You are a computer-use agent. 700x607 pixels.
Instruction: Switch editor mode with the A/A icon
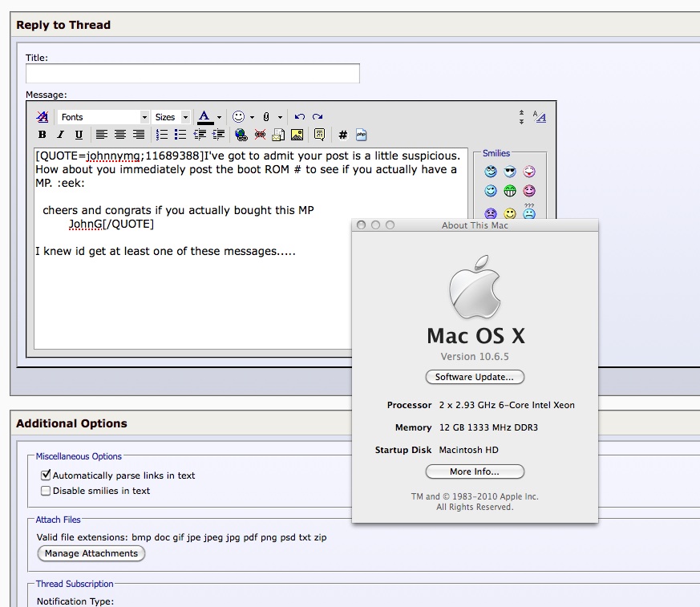click(x=540, y=116)
